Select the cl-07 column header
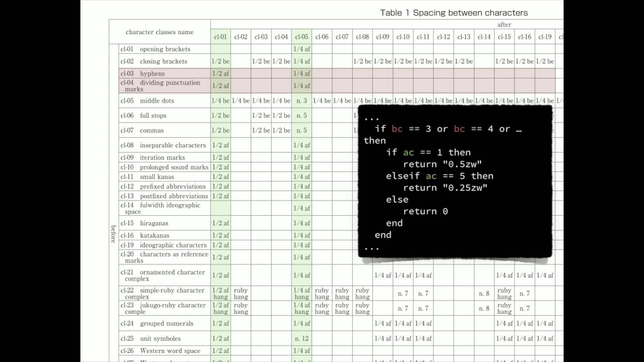 tap(342, 37)
